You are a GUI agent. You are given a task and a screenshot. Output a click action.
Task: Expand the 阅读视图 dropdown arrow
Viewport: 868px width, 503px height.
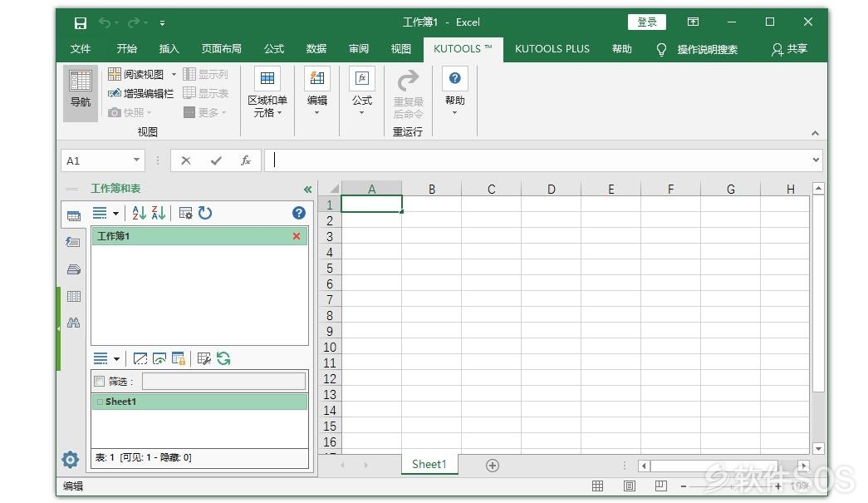pyautogui.click(x=174, y=74)
